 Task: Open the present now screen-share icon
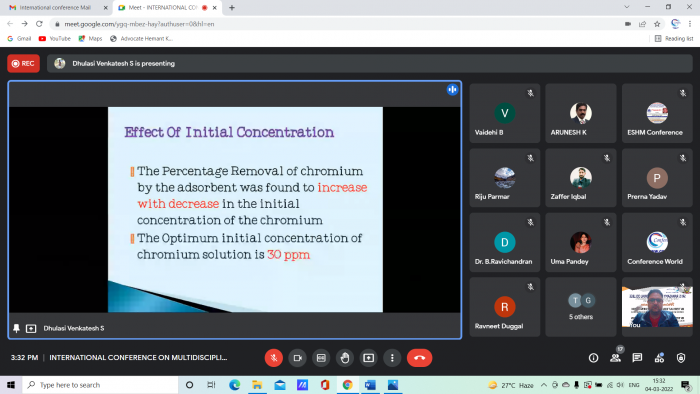368,358
